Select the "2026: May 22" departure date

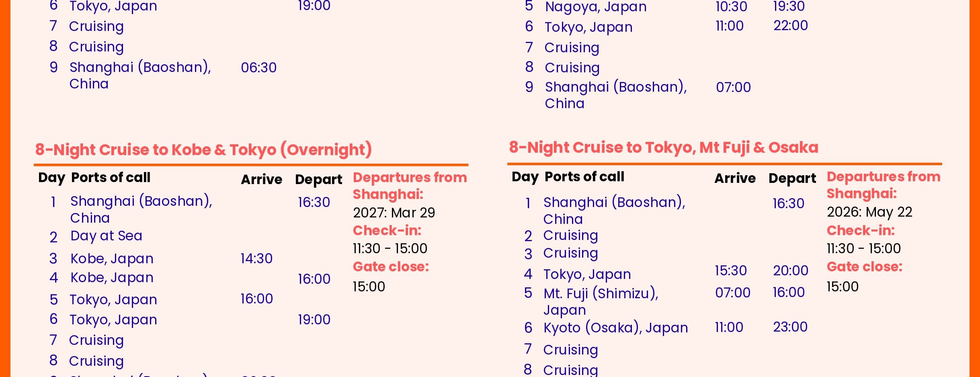869,212
